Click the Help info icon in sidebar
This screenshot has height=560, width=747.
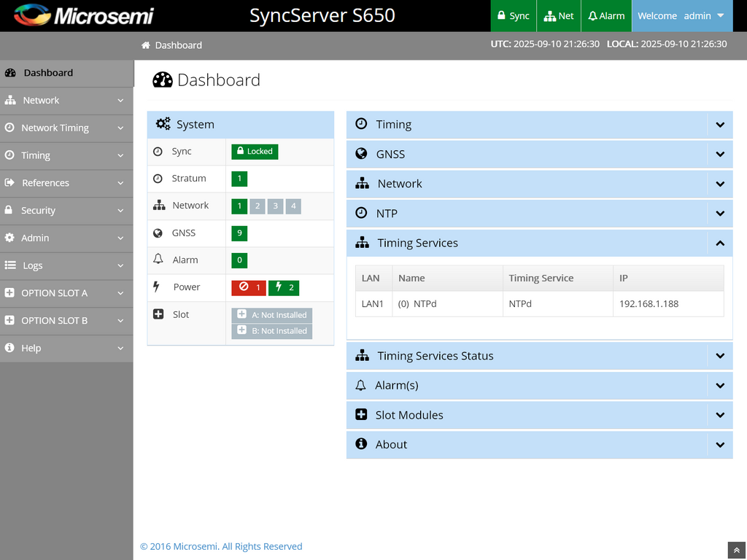pos(9,348)
